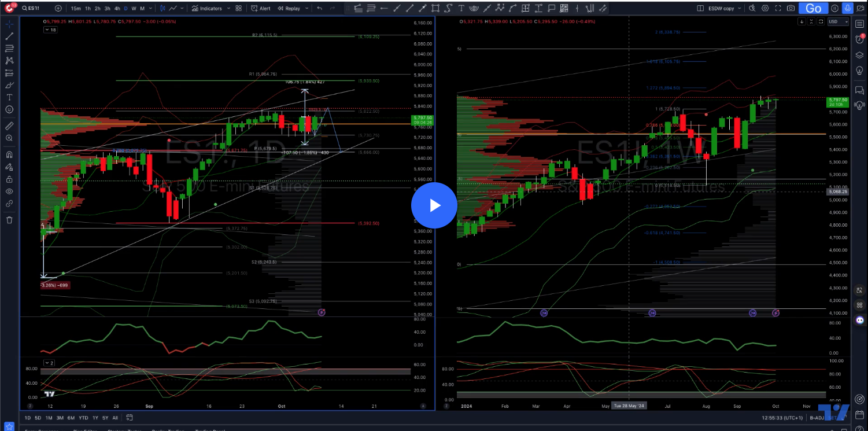Select the zoom in tool
Image resolution: width=868 pixels, height=431 pixels.
9,138
